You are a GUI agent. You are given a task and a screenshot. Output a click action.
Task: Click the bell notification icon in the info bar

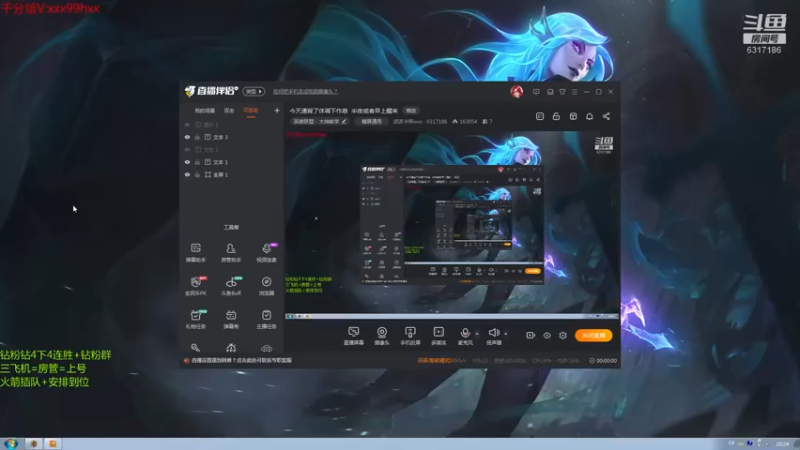589,116
